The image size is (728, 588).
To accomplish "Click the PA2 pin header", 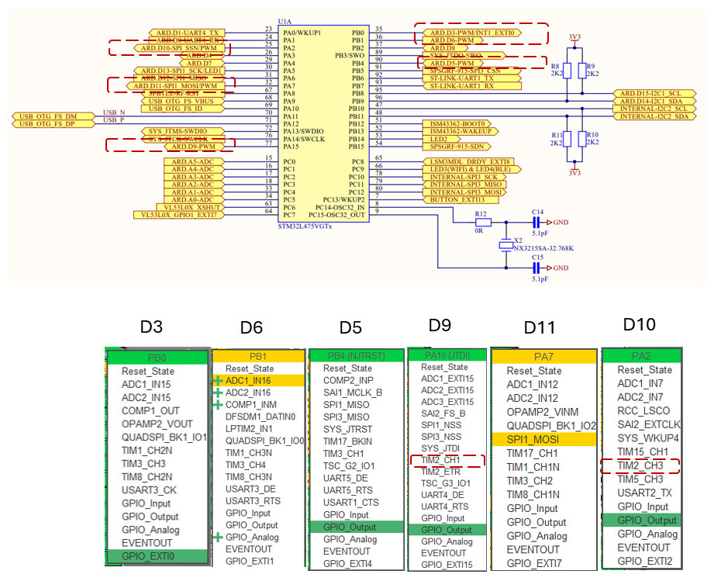I will (640, 355).
